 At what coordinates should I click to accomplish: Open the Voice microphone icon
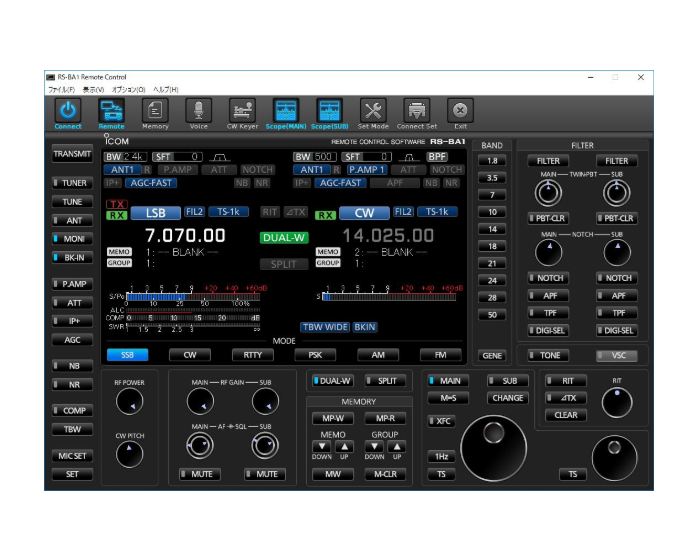199,110
